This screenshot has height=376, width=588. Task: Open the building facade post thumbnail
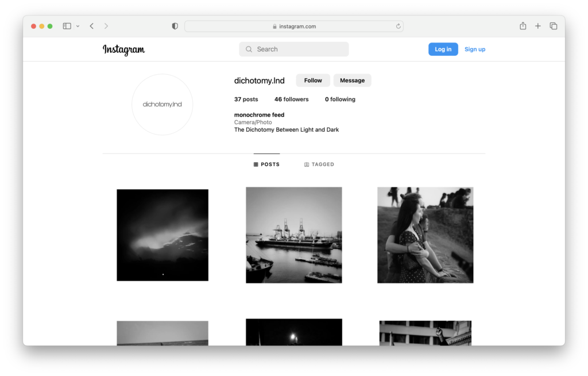tap(425, 333)
